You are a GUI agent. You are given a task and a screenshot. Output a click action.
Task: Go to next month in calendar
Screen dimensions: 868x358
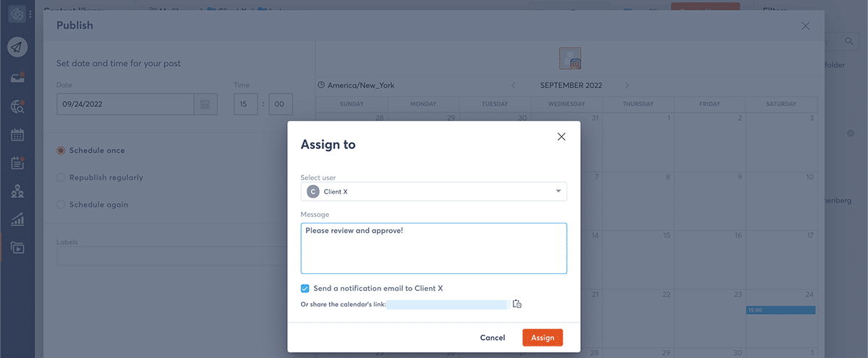[627, 85]
